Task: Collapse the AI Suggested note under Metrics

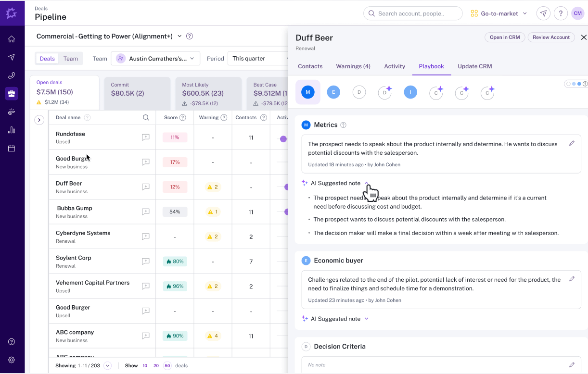Action: coord(367,183)
